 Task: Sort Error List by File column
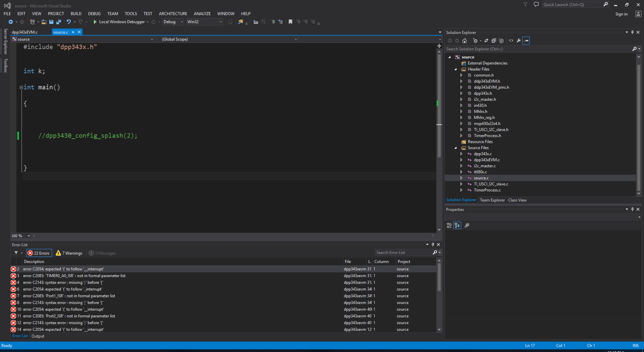point(355,262)
